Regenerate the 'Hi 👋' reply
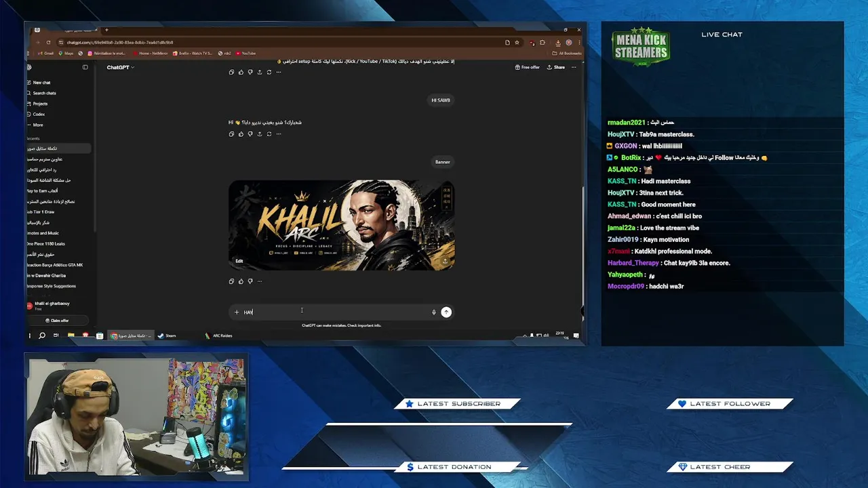Screen dimensions: 868x488 click(x=269, y=134)
